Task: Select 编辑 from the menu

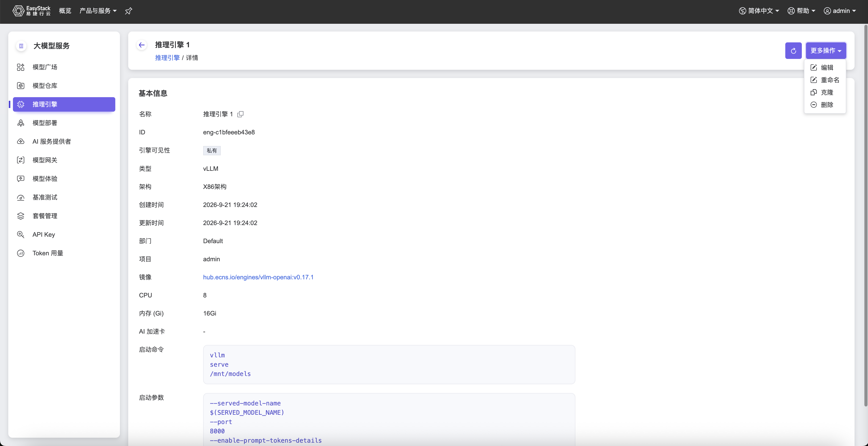Action: [825, 67]
